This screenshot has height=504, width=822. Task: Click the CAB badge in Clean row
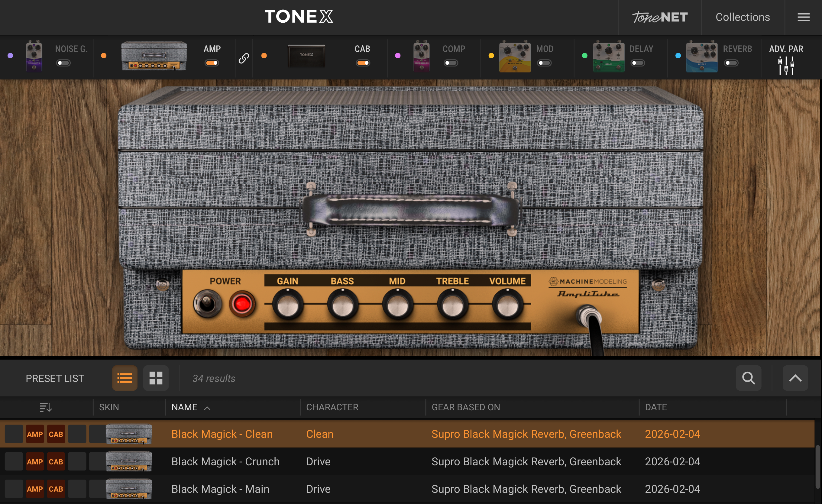(x=56, y=434)
